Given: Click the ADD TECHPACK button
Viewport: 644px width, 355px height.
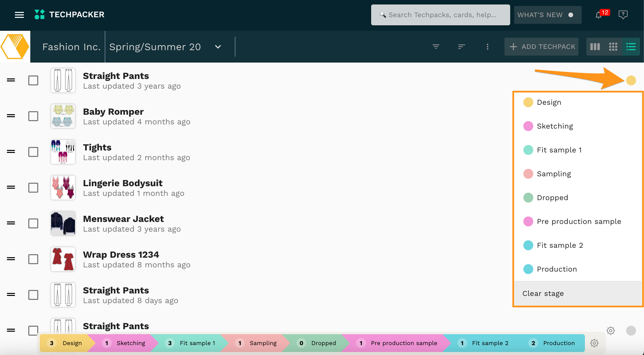Looking at the screenshot, I should (x=541, y=47).
